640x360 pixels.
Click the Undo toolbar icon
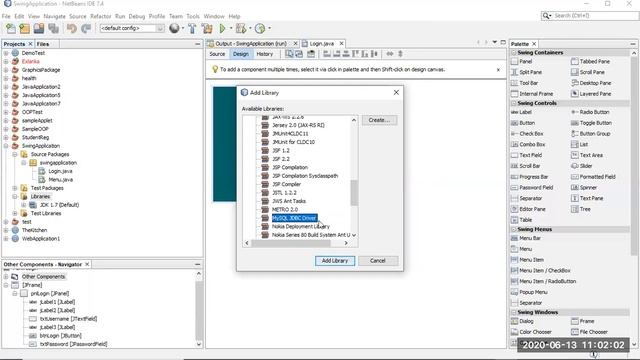click(72, 28)
